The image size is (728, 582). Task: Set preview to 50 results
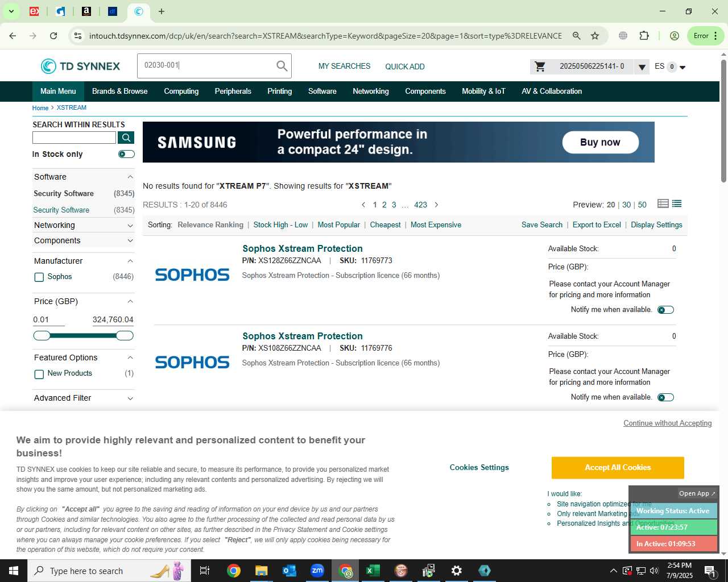642,205
